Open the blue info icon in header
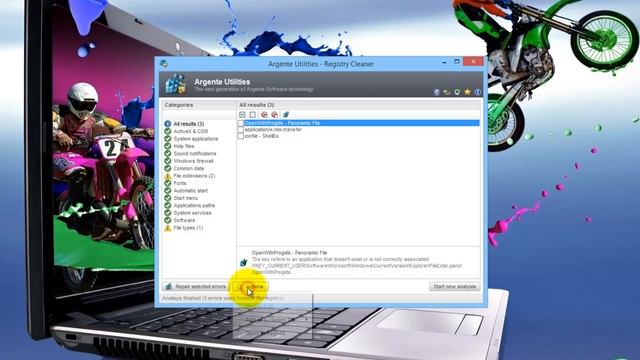The width and height of the screenshot is (640, 360). 478,92
